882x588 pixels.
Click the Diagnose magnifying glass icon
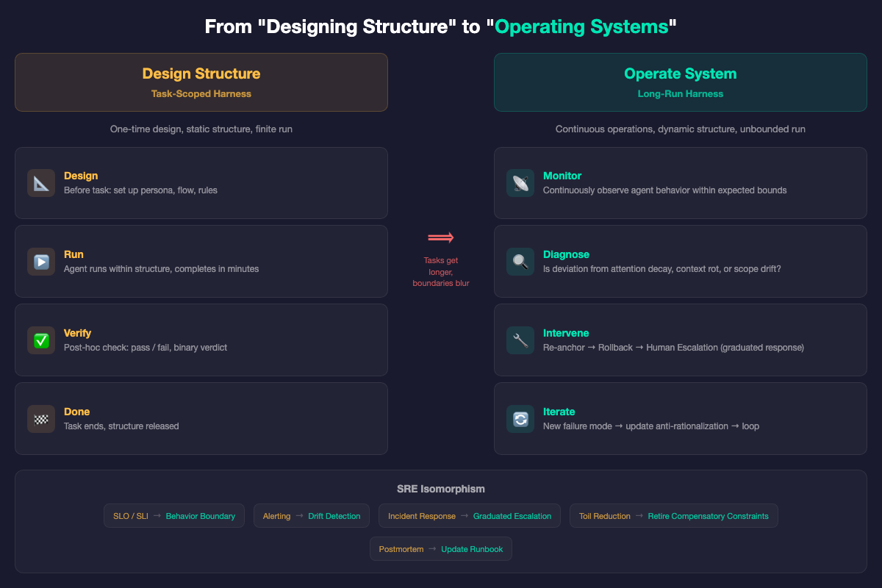[520, 261]
